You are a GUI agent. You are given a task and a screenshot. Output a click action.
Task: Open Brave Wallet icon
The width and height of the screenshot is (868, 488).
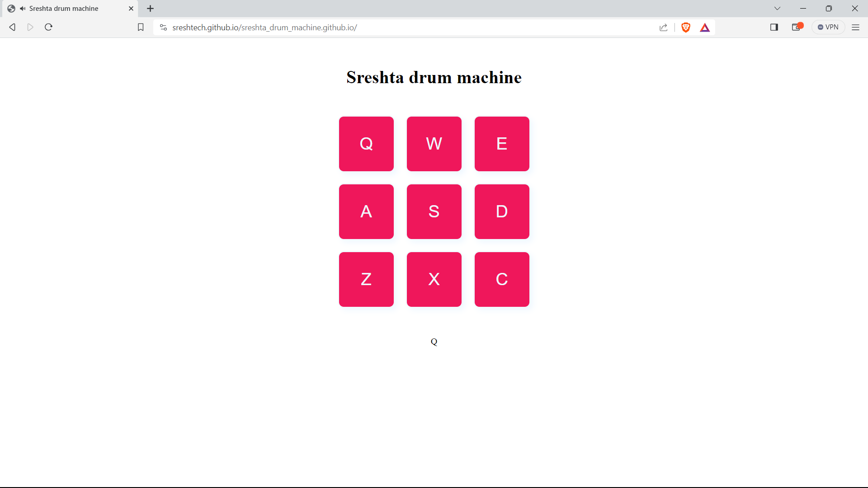tap(797, 27)
